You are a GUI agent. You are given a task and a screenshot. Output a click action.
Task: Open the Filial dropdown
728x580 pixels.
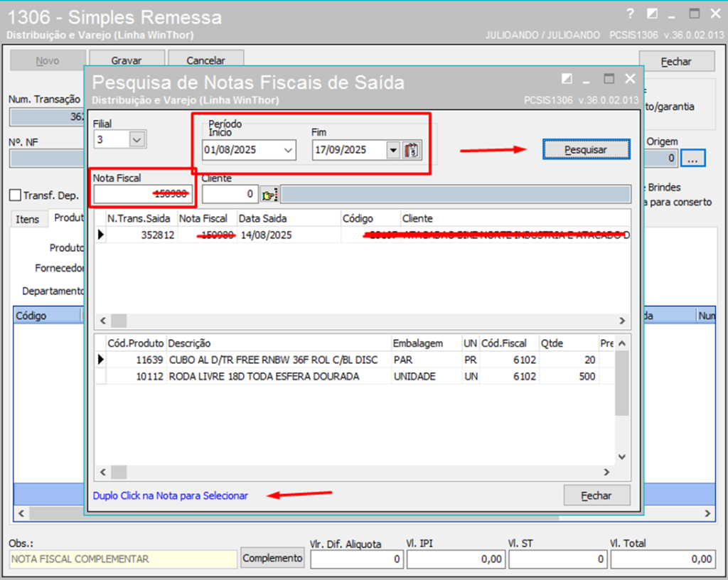[137, 139]
